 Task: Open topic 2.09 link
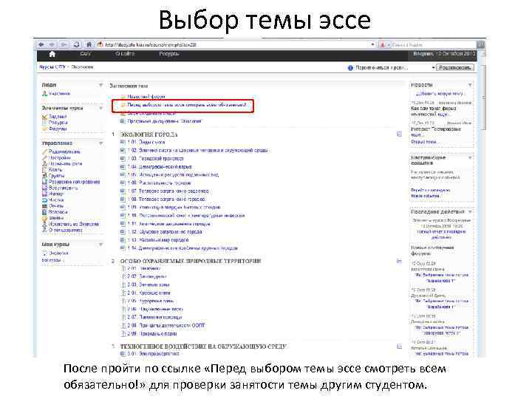(x=152, y=333)
